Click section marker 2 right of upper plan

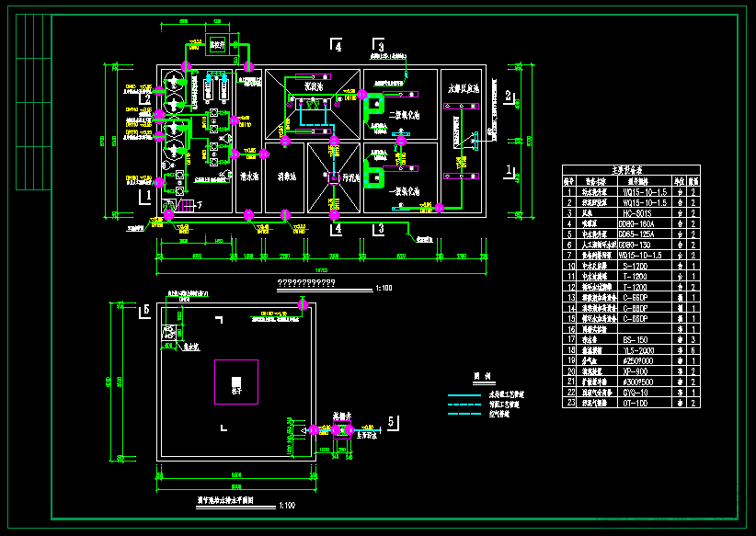point(508,96)
